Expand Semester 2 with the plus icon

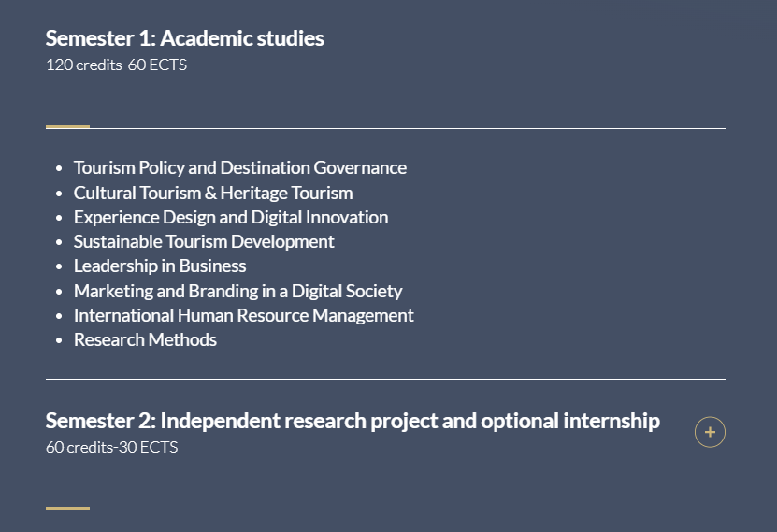pos(710,432)
